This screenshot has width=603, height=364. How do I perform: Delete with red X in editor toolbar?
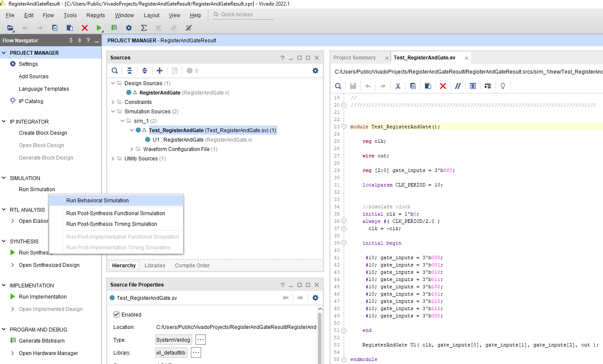coord(443,86)
